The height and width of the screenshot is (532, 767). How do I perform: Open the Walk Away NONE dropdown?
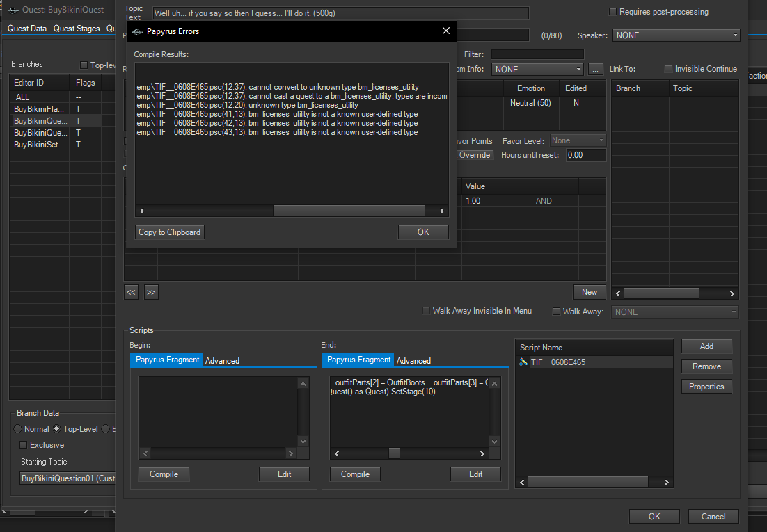[x=675, y=312]
